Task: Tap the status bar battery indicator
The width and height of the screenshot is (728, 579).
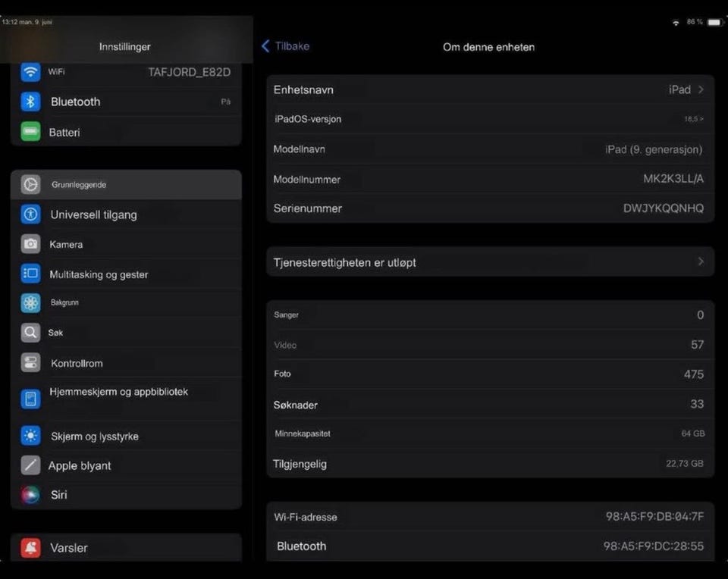Action: coord(715,22)
